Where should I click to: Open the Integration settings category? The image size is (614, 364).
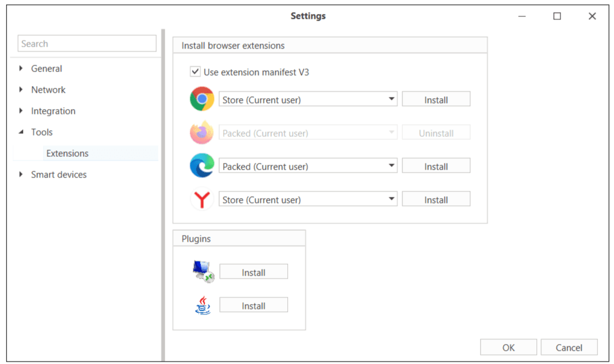[53, 111]
